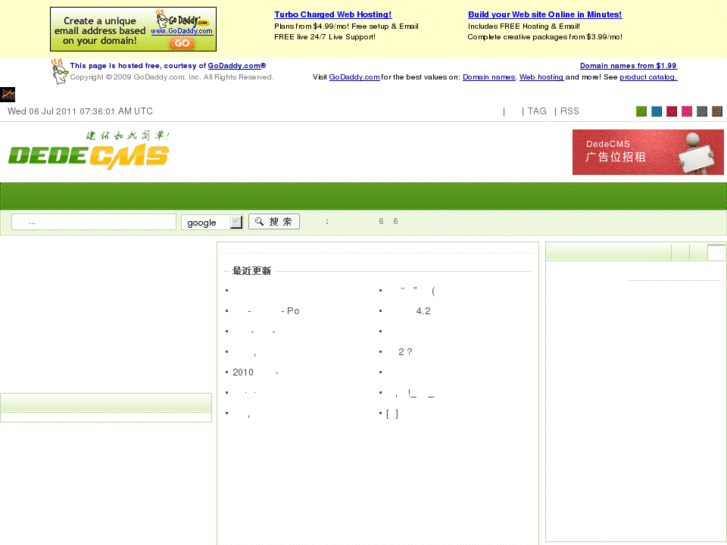Viewport: 727px width, 545px height.
Task: Follow the GoDaddy.com link after 'Visit'
Action: coord(354,77)
